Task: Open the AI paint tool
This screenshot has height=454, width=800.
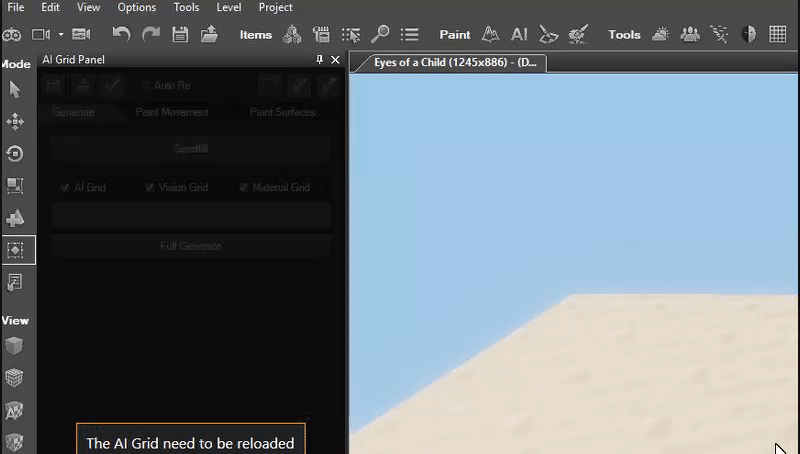Action: [x=519, y=35]
